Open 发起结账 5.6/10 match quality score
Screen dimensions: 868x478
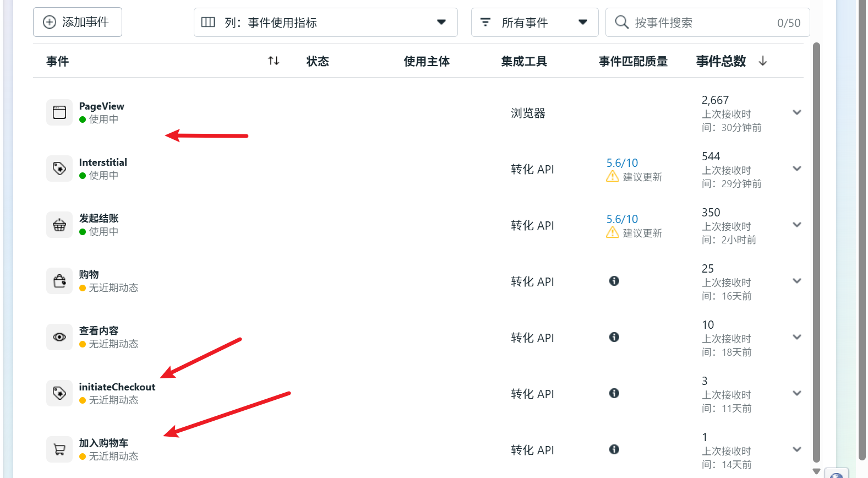point(622,219)
